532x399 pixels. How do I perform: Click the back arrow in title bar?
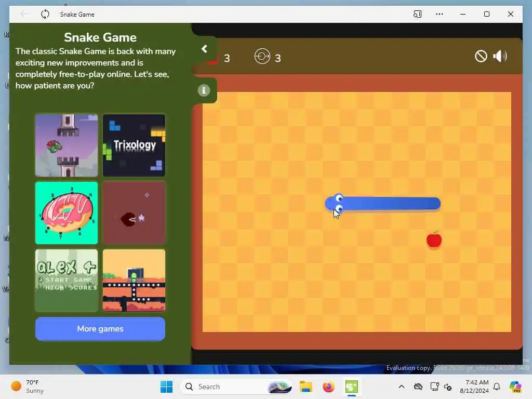24,14
